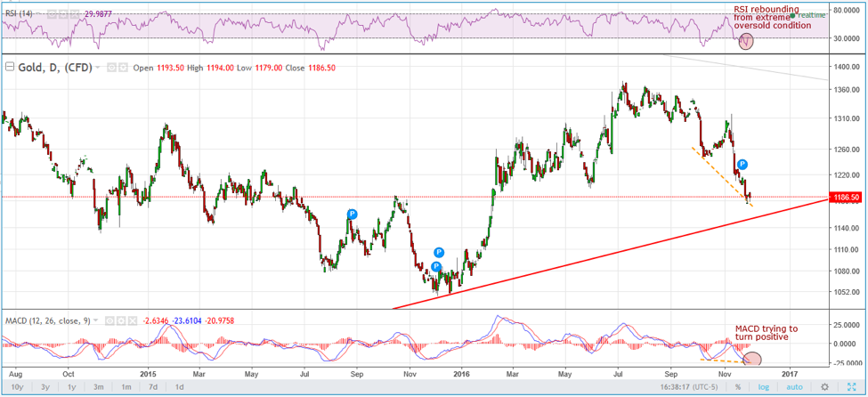Select the 10y time range
Image resolution: width=868 pixels, height=397 pixels.
click(x=16, y=387)
